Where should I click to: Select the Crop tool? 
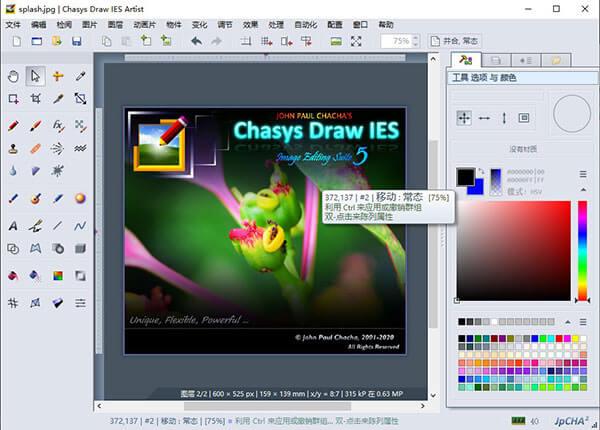35,99
